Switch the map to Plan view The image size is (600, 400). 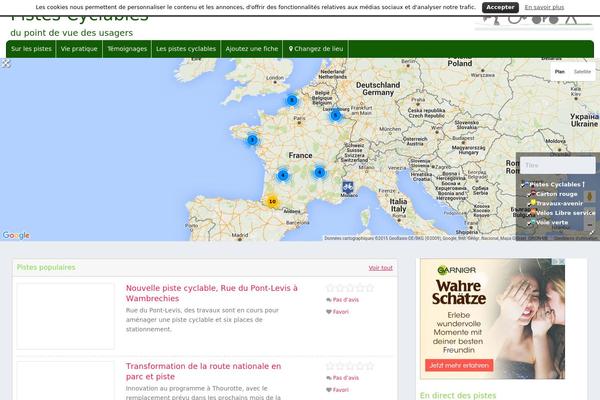[560, 72]
